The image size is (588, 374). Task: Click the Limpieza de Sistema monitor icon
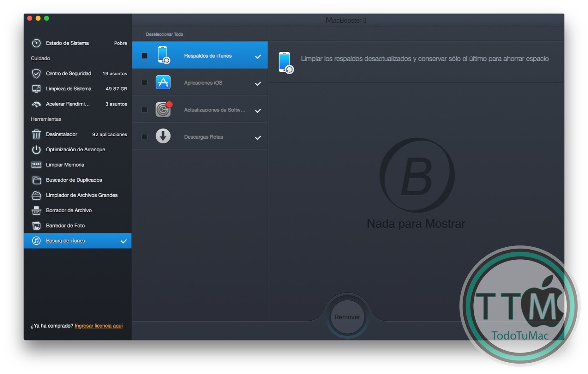tap(36, 89)
